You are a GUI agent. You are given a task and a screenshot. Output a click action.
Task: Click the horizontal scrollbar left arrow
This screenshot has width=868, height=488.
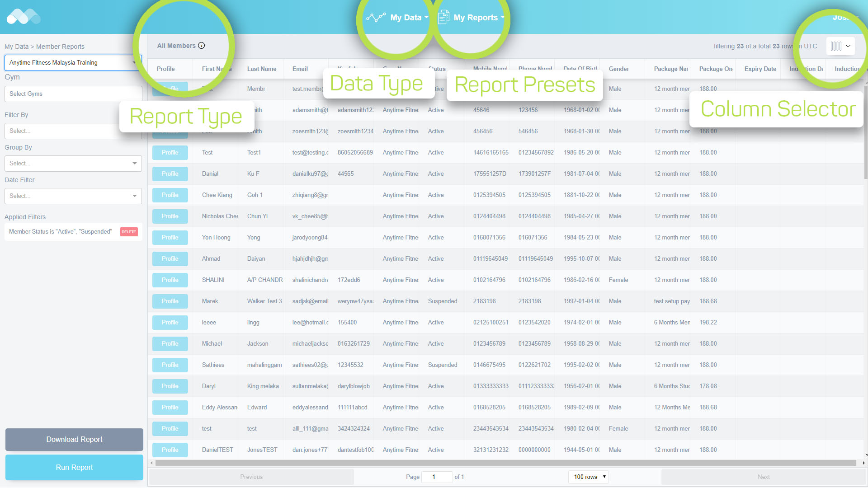coord(152,463)
